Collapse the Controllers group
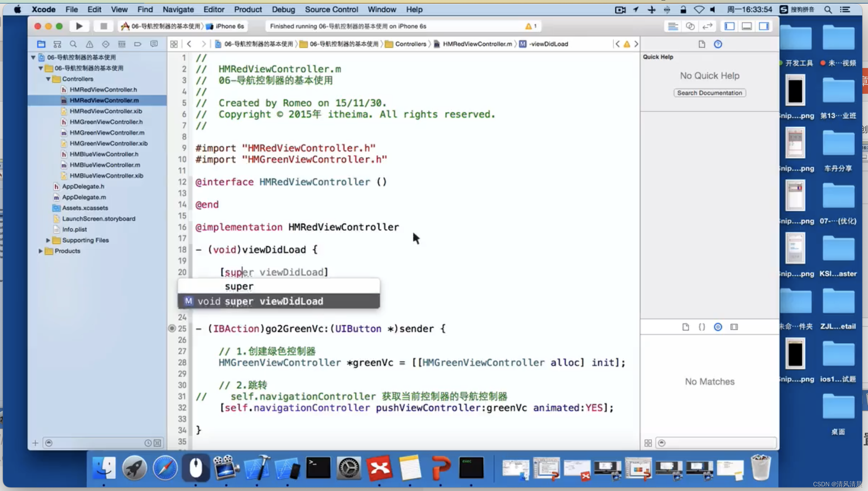Screen dimensions: 868x491 pyautogui.click(x=48, y=79)
